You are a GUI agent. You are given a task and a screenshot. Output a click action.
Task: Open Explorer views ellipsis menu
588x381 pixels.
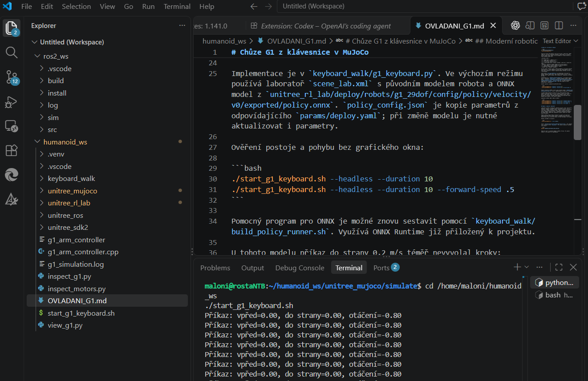tap(182, 26)
